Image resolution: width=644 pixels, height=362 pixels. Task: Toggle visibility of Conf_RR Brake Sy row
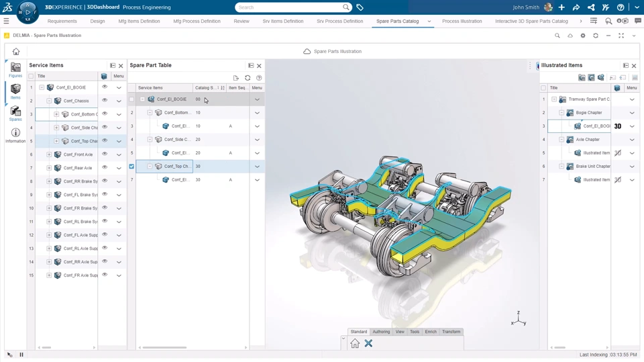tap(105, 181)
